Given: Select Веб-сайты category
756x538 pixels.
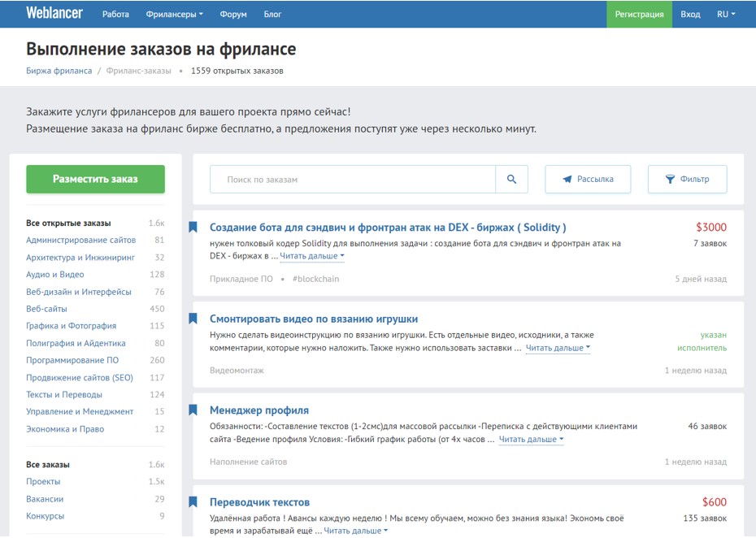Looking at the screenshot, I should [47, 309].
